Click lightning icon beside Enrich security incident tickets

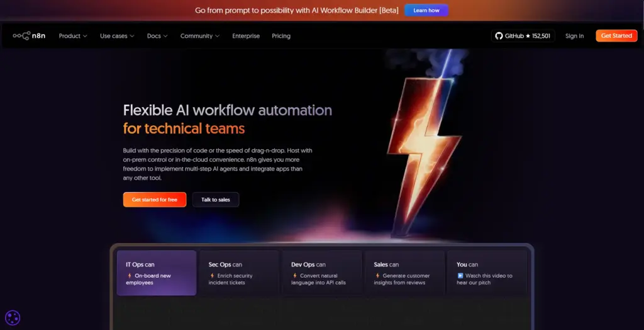tap(212, 276)
